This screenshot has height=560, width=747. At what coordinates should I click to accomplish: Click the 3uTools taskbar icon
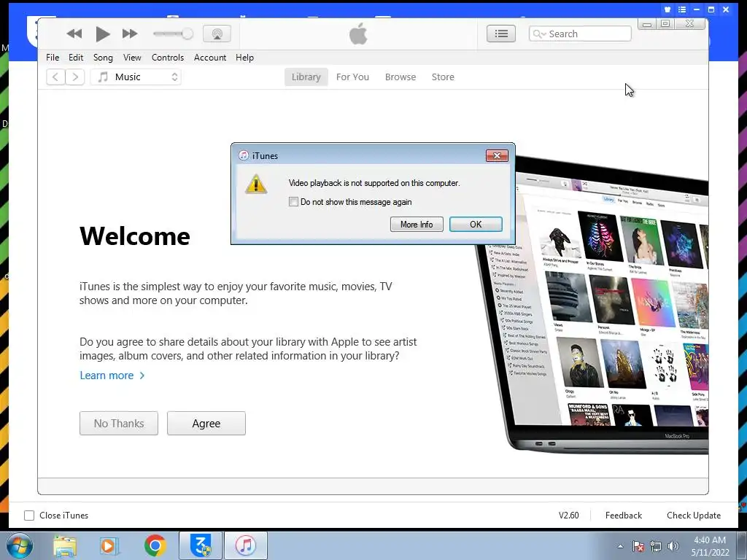pos(201,545)
